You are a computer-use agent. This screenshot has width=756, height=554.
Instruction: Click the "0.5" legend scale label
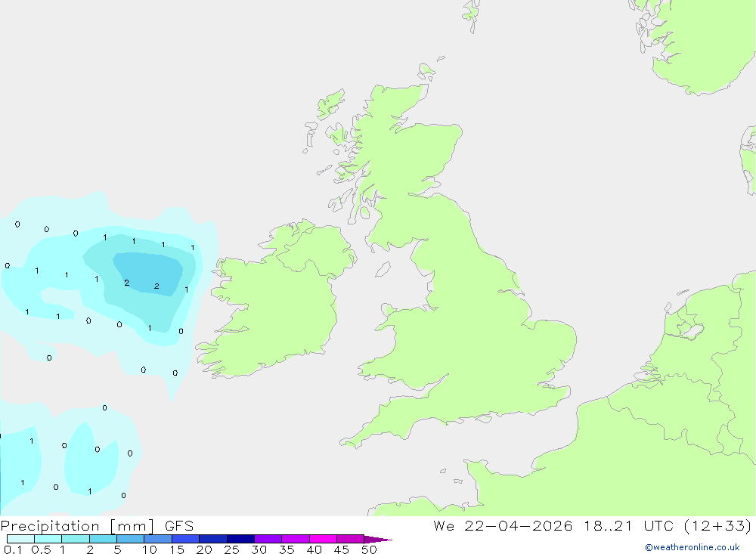(x=41, y=549)
